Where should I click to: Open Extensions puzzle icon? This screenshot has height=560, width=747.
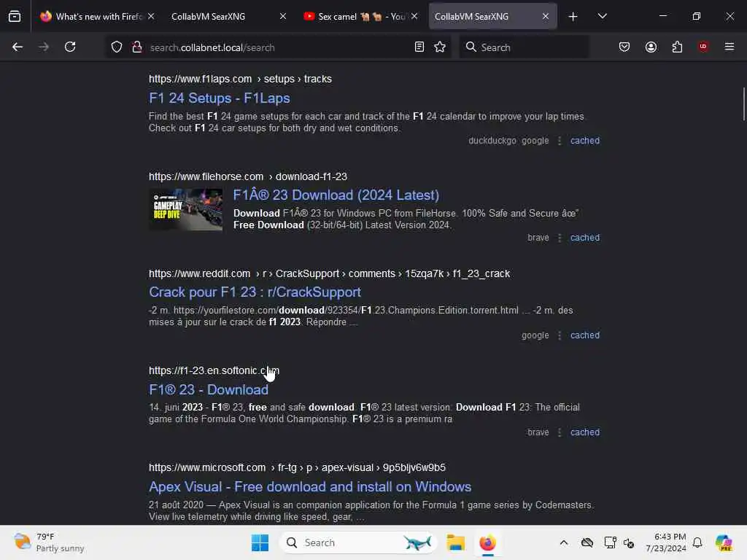(x=677, y=47)
